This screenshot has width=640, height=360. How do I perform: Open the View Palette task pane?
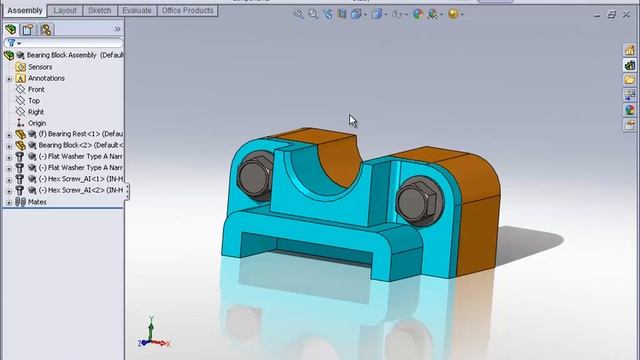[629, 95]
